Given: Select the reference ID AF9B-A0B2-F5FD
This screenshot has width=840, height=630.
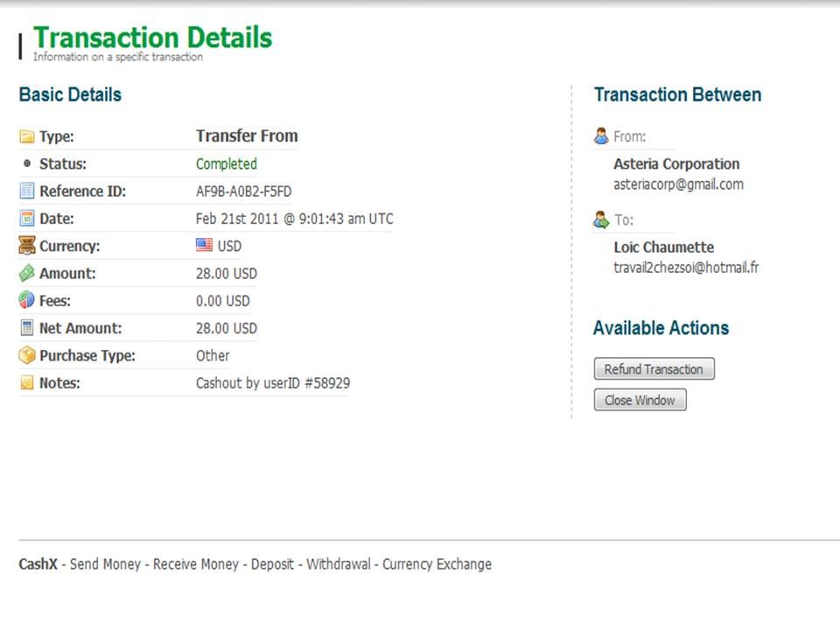Looking at the screenshot, I should pyautogui.click(x=244, y=192).
